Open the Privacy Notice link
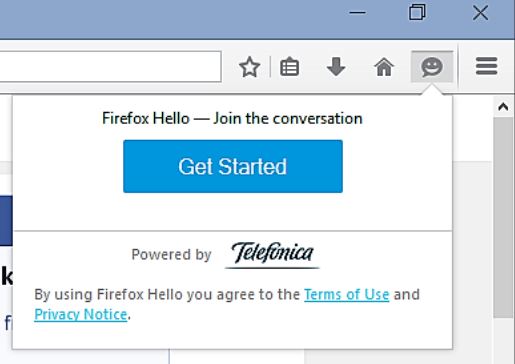Image resolution: width=515 pixels, height=364 pixels. tap(81, 315)
